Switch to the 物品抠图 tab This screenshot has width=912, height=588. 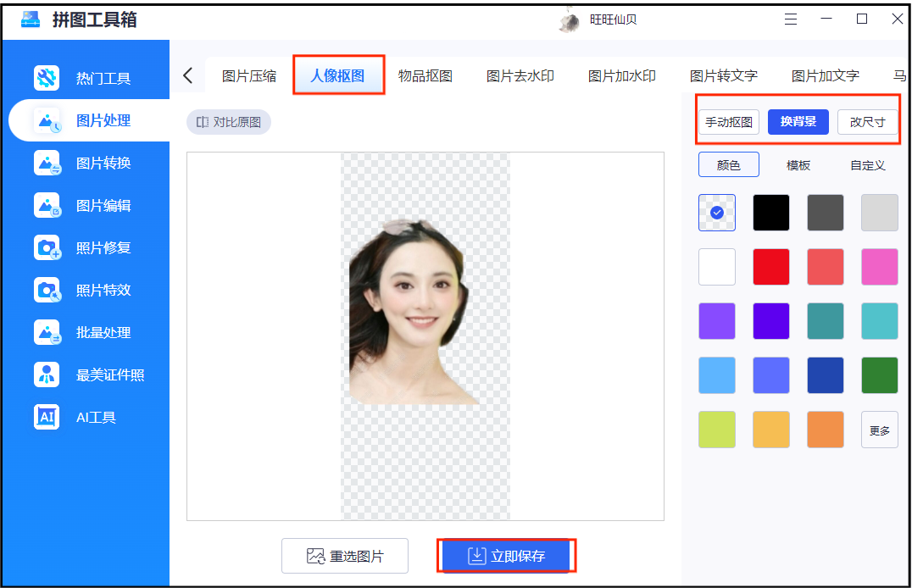[426, 75]
